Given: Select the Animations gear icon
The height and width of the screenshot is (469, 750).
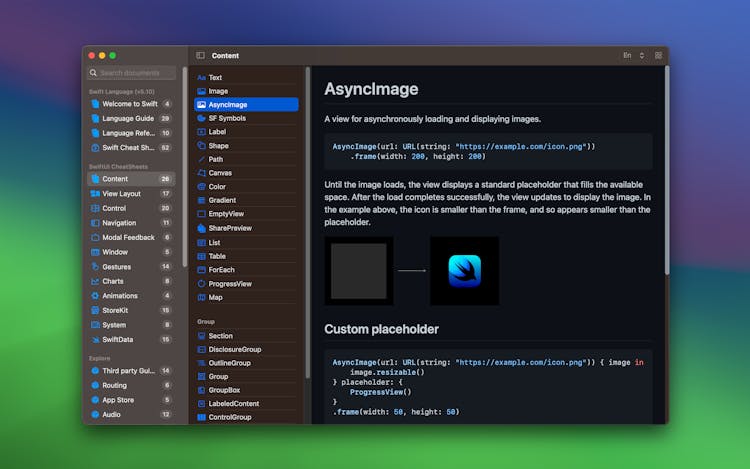Looking at the screenshot, I should point(95,296).
